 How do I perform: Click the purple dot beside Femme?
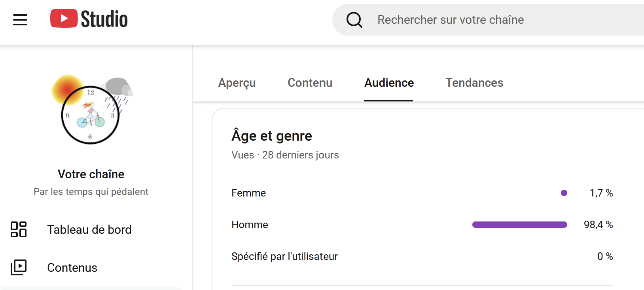[x=564, y=193]
